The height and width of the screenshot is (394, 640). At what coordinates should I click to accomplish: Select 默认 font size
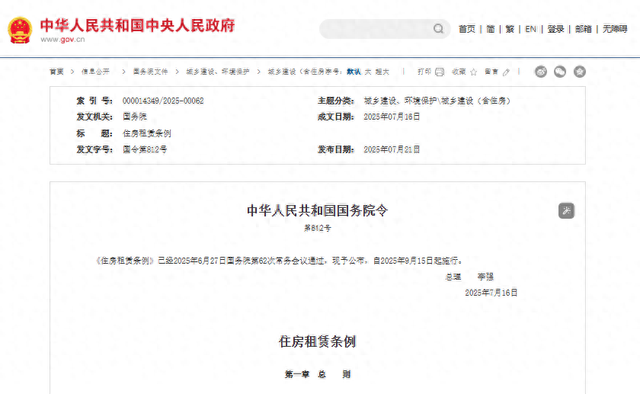point(354,72)
